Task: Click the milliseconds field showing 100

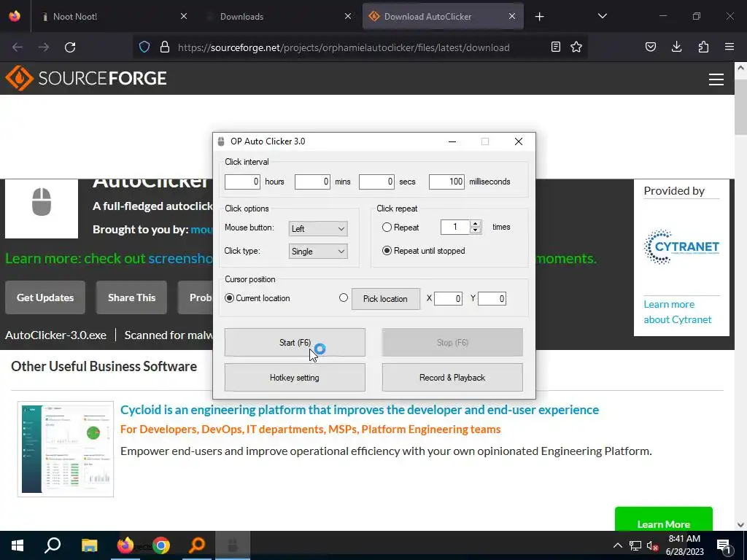Action: coord(446,182)
